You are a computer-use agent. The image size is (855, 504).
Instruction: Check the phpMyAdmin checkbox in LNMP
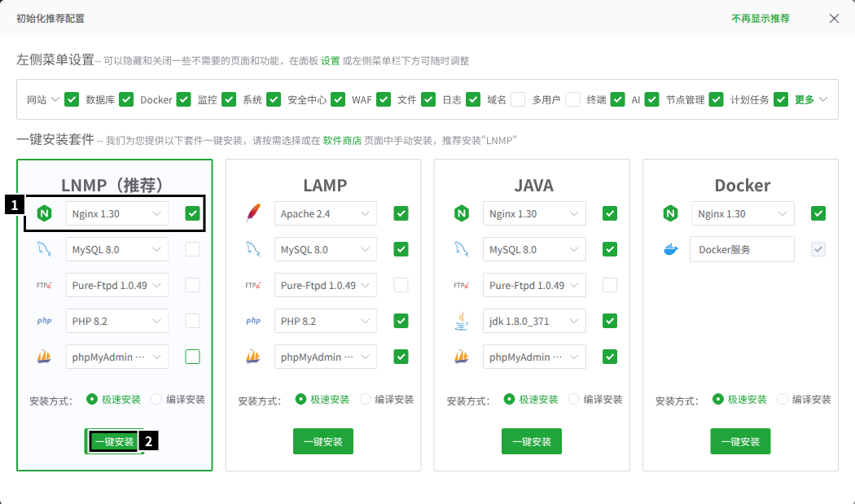[x=192, y=357]
